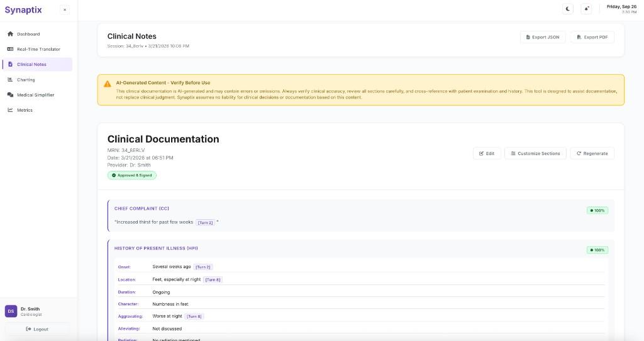Toggle dark mode with the moon icon

[x=569, y=9]
